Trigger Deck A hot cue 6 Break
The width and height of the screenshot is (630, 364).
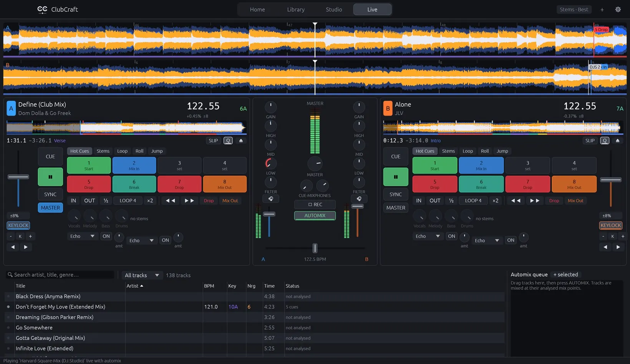(x=134, y=184)
